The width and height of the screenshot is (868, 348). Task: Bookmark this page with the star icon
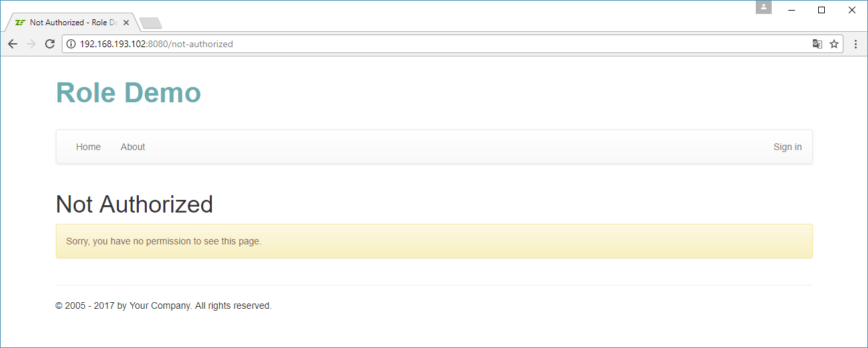[834, 44]
